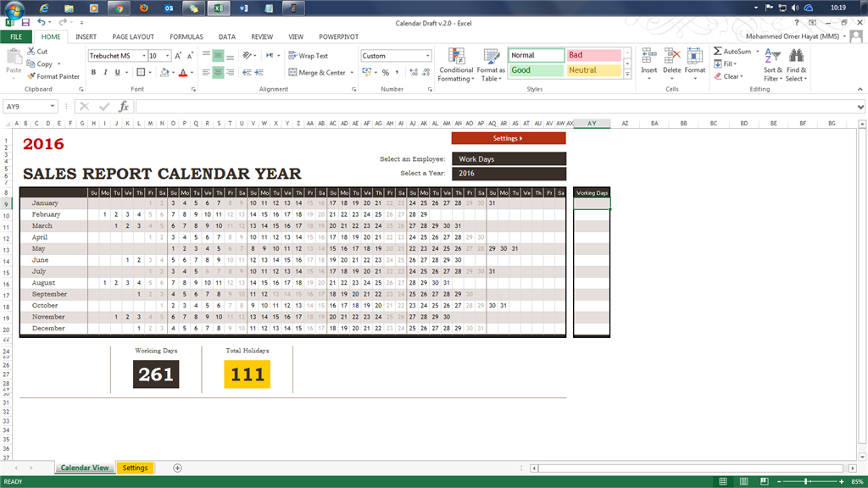Switch to Page Layout view in status bar

coord(743,481)
